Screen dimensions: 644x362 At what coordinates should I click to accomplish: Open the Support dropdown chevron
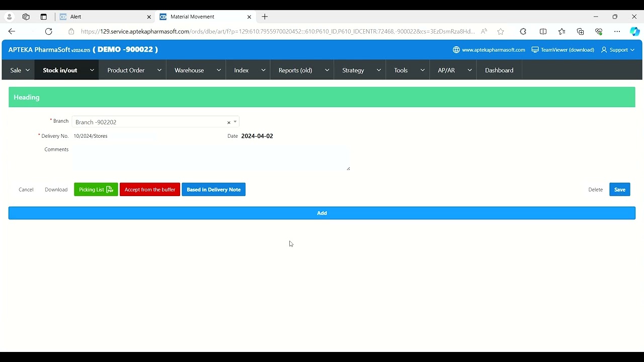632,50
